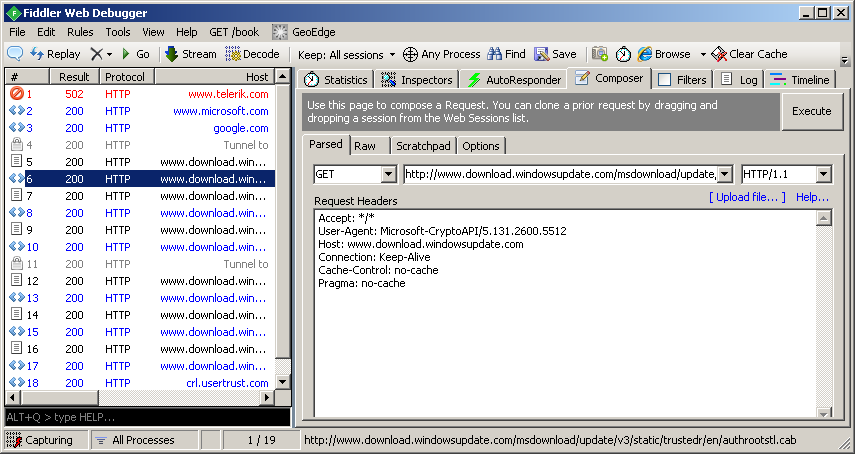
Task: Open the GET method dropdown
Action: [390, 174]
